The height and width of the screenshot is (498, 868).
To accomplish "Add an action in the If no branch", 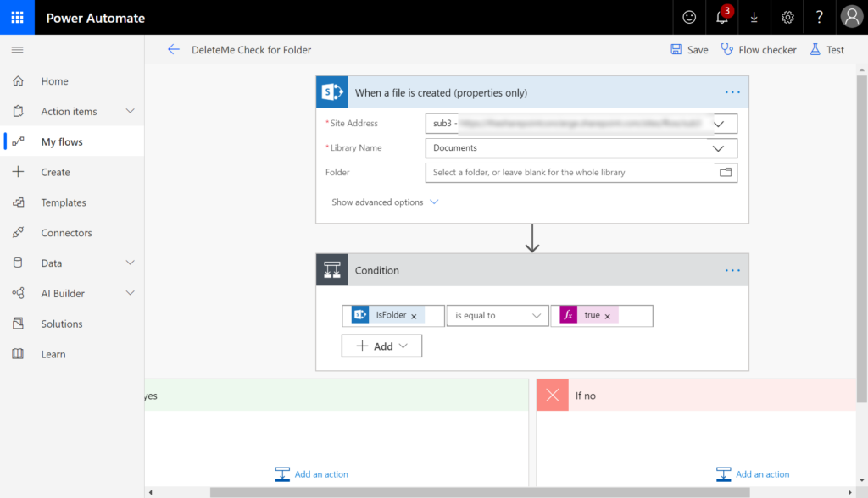I will [x=753, y=474].
